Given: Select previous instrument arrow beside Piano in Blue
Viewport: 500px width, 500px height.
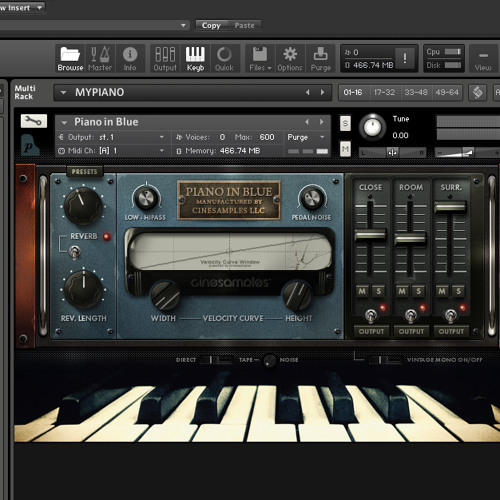Looking at the screenshot, I should (307, 122).
